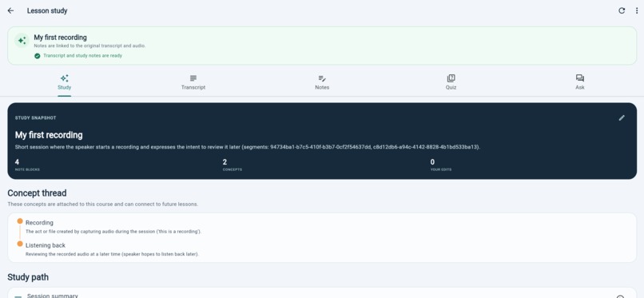This screenshot has width=644, height=298.
Task: Click the Lesson study page title
Action: 47,10
